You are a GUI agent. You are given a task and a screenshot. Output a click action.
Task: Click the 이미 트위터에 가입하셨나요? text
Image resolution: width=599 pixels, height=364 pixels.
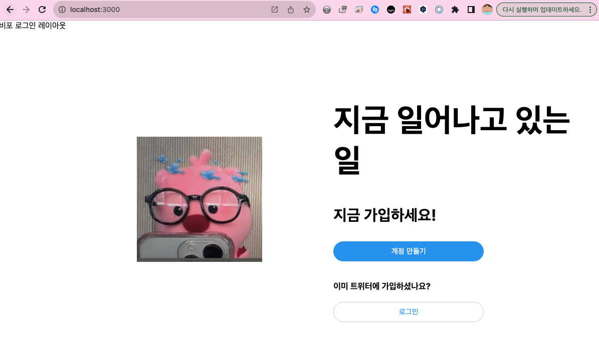pyautogui.click(x=381, y=286)
